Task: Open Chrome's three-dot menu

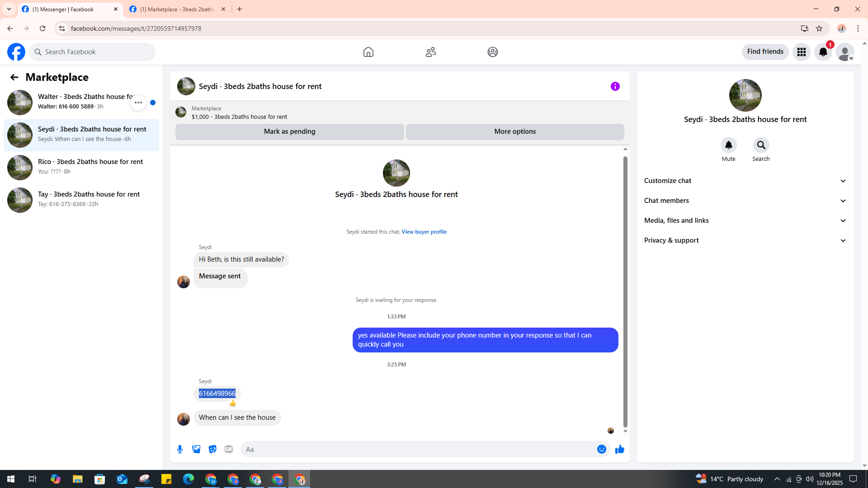Action: (x=858, y=28)
